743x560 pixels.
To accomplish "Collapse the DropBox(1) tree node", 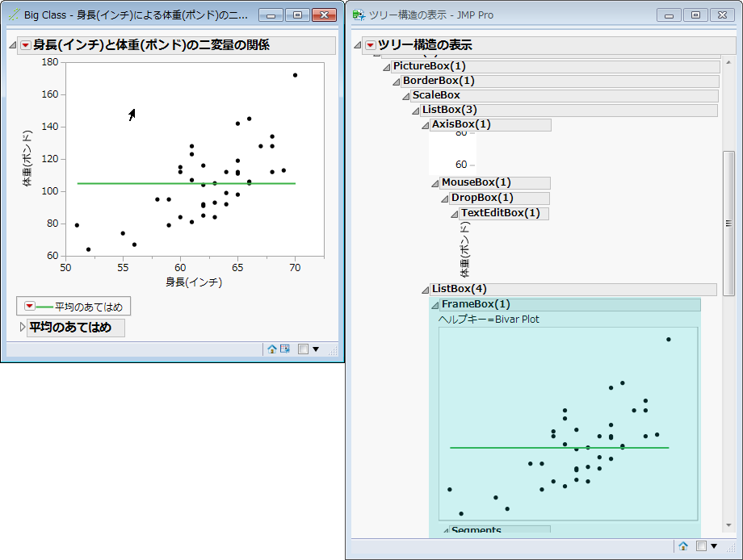I will point(444,199).
